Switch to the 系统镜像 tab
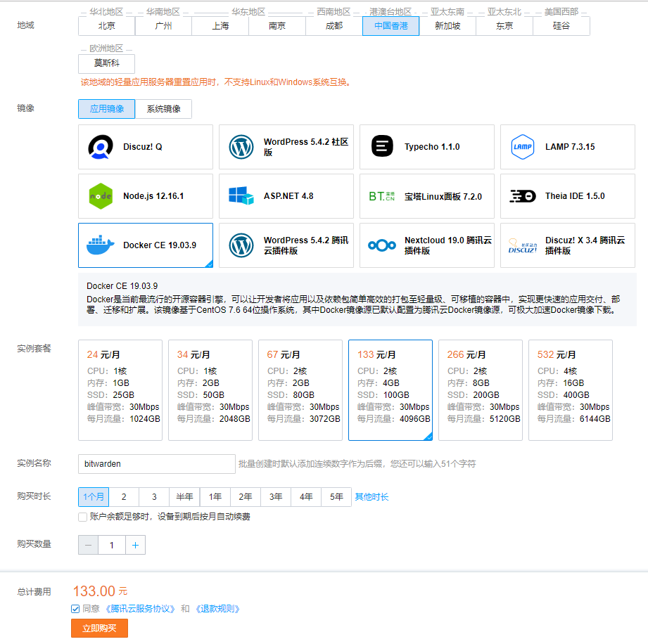Image resolution: width=648 pixels, height=644 pixels. 163,109
